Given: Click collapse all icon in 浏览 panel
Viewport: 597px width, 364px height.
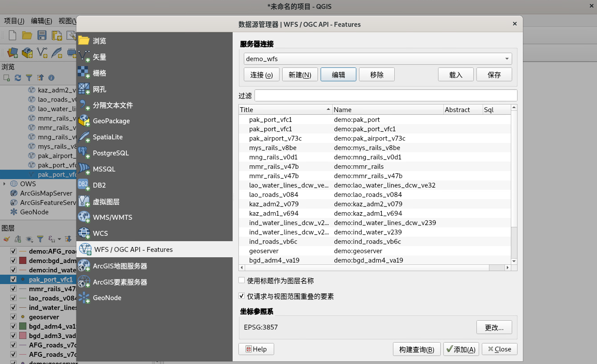Looking at the screenshot, I should pos(40,78).
